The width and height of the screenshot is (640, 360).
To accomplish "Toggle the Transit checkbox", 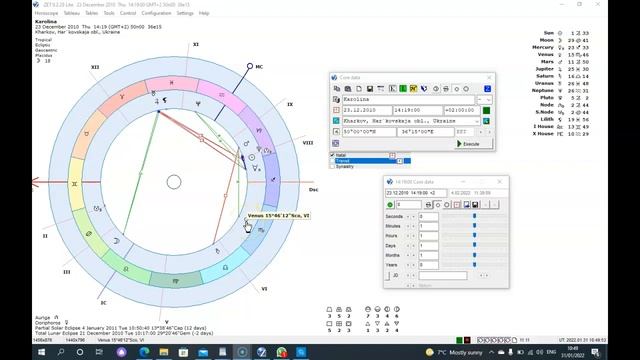I will (332, 161).
